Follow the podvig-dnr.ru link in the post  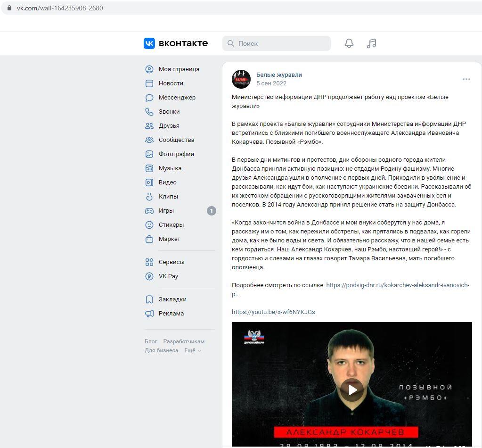(x=351, y=290)
